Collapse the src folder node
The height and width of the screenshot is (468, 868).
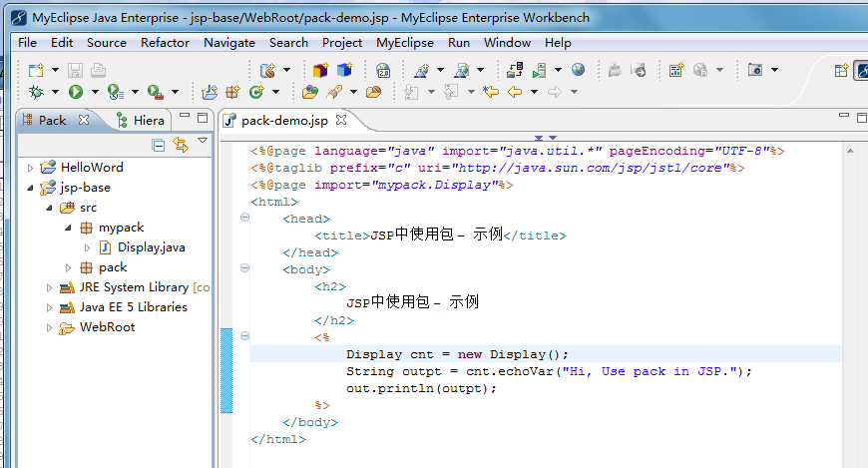49,208
